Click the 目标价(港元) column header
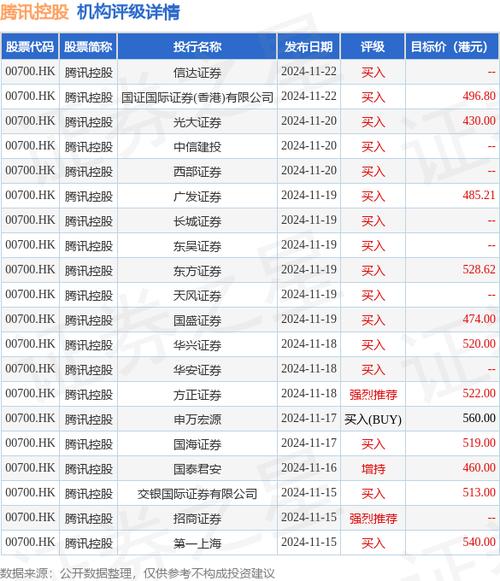 (452, 47)
